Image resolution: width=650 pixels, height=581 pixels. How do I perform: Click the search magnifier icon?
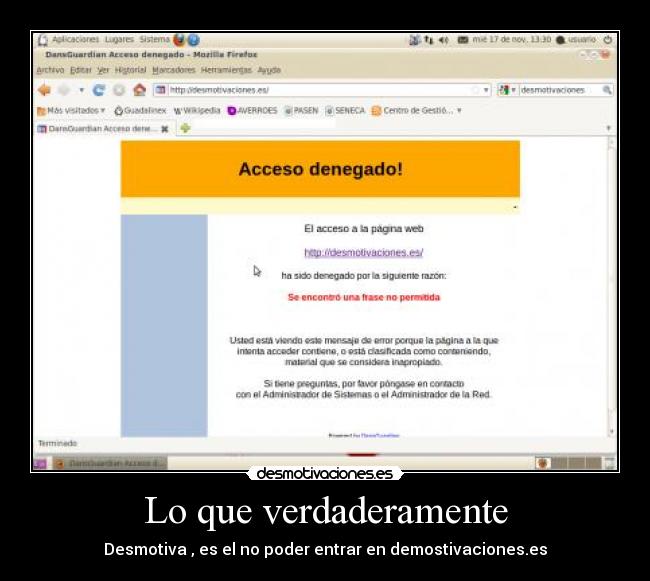click(x=607, y=90)
